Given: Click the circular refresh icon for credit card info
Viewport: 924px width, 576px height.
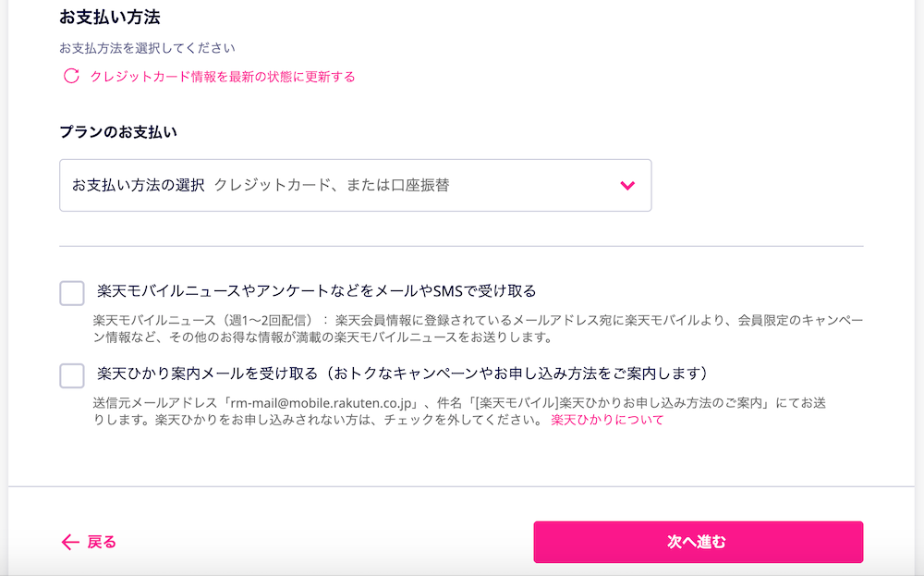Looking at the screenshot, I should click(71, 77).
